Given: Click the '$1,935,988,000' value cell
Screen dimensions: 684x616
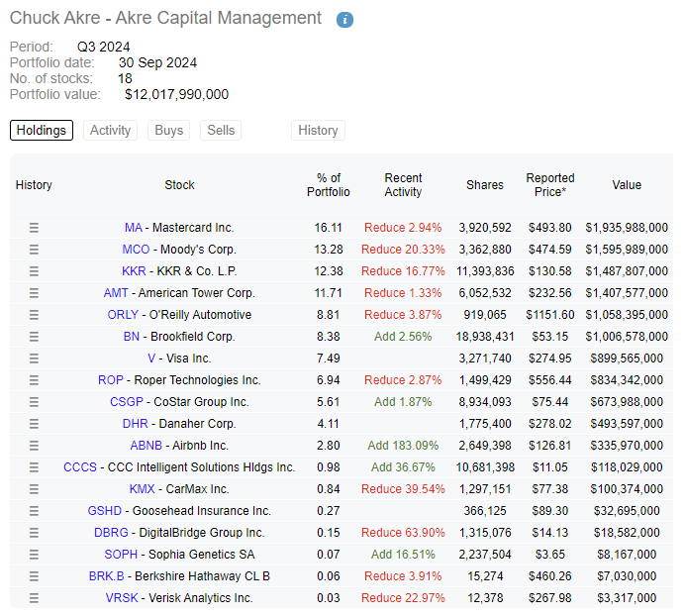Looking at the screenshot, I should (x=627, y=228).
